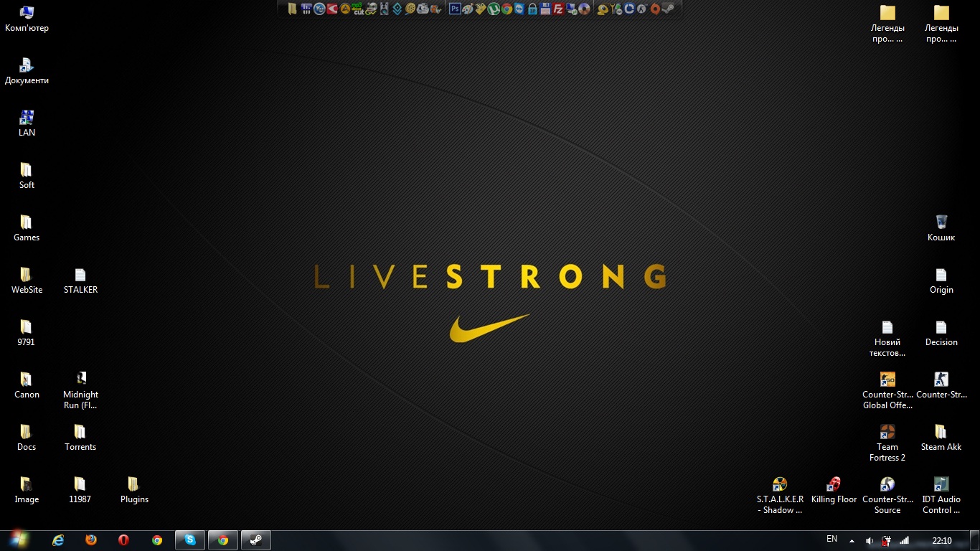This screenshot has height=551, width=980.
Task: Open the volume speaker tray icon
Action: coord(870,540)
